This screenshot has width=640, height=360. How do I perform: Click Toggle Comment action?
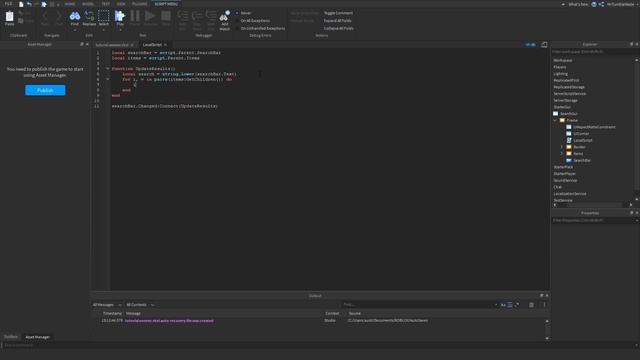pyautogui.click(x=338, y=13)
